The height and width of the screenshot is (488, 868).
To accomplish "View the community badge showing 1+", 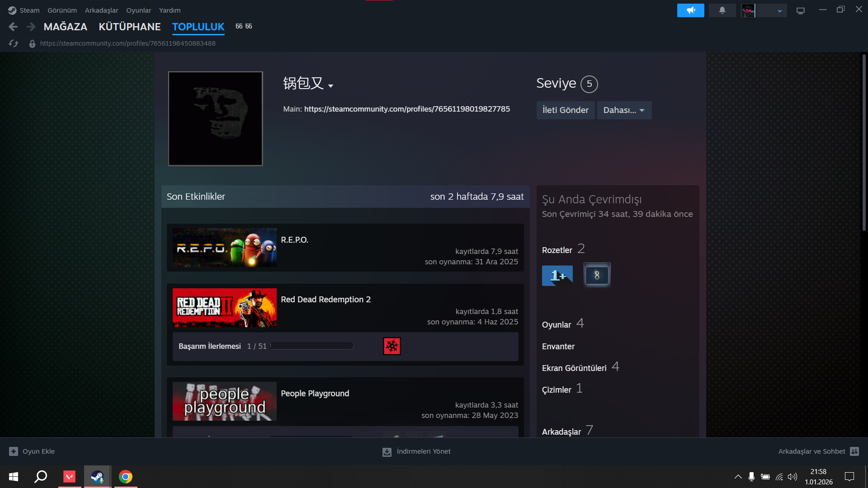I will point(557,275).
